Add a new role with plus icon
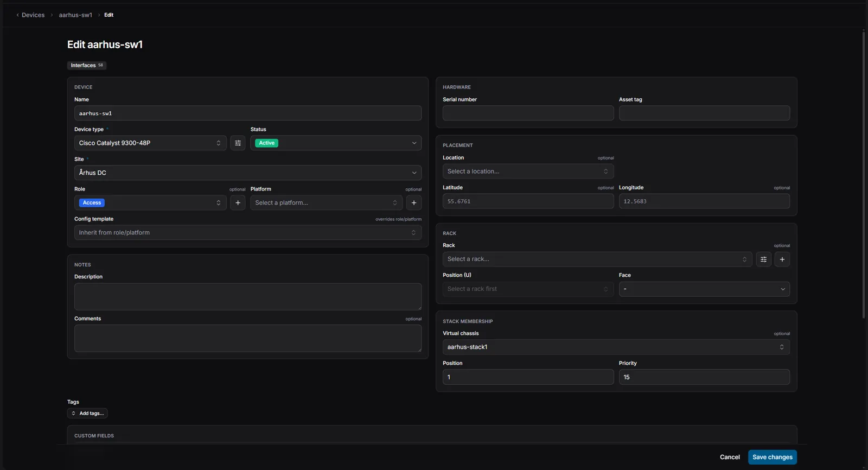This screenshot has height=470, width=868. [x=238, y=202]
